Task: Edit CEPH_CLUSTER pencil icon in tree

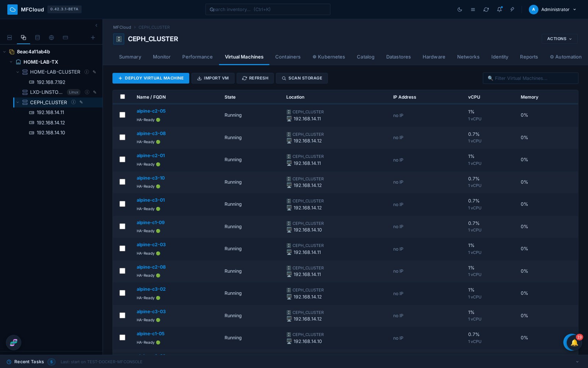Action: click(x=81, y=102)
